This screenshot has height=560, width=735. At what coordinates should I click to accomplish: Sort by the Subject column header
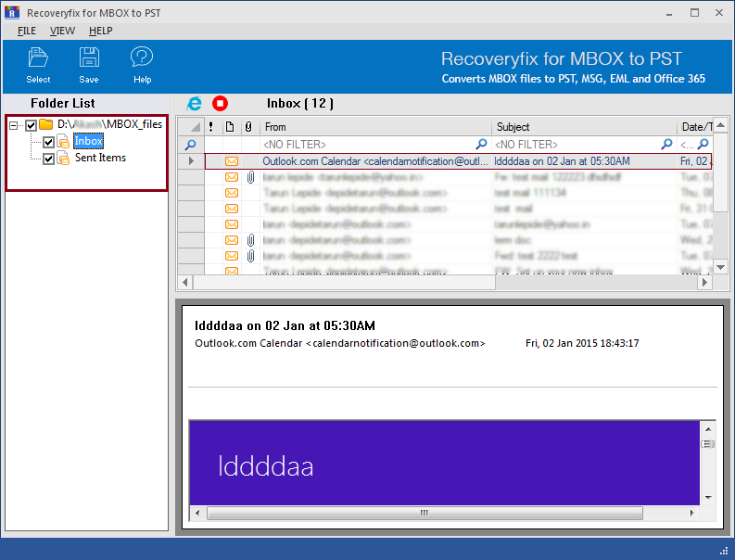(x=584, y=127)
